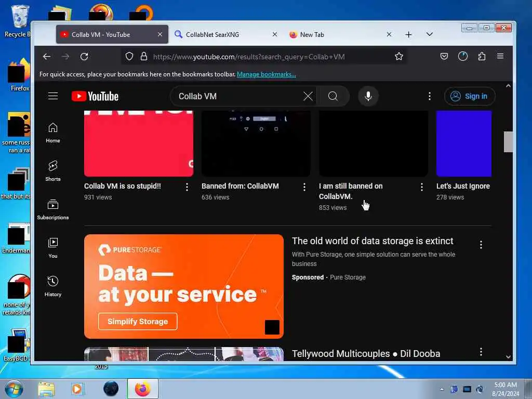
Task: Click the Pure Storage sponsor name
Action: (x=348, y=277)
